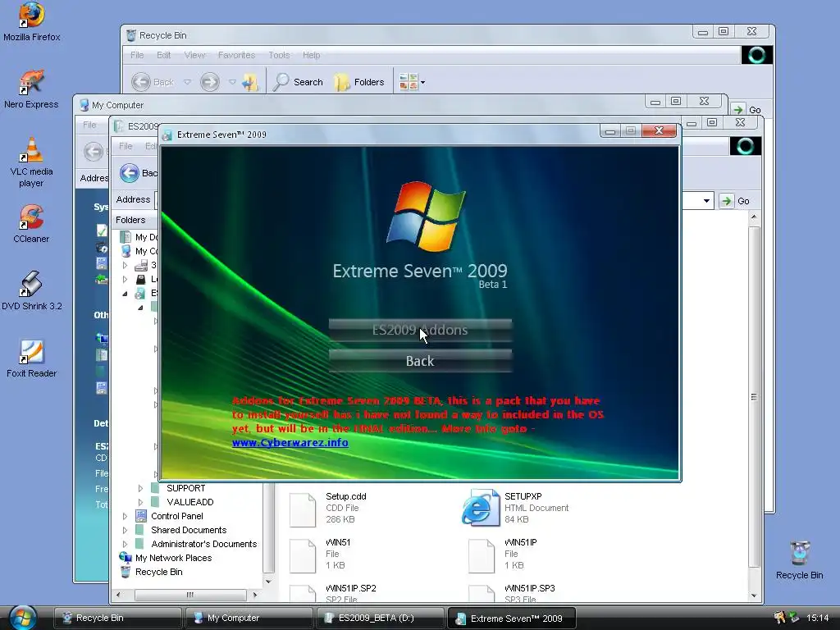Open the www.Cyberwarez.info link
The height and width of the screenshot is (630, 840).
(x=290, y=443)
